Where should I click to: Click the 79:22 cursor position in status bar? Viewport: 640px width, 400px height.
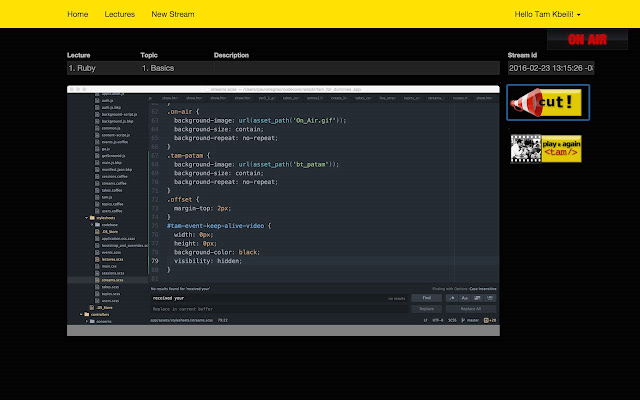[x=223, y=320]
